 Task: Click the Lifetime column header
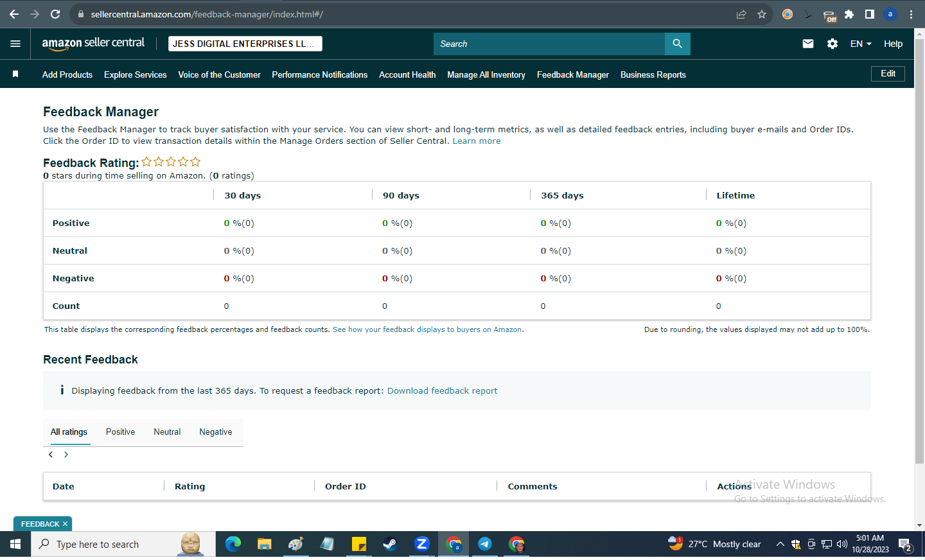pyautogui.click(x=736, y=196)
